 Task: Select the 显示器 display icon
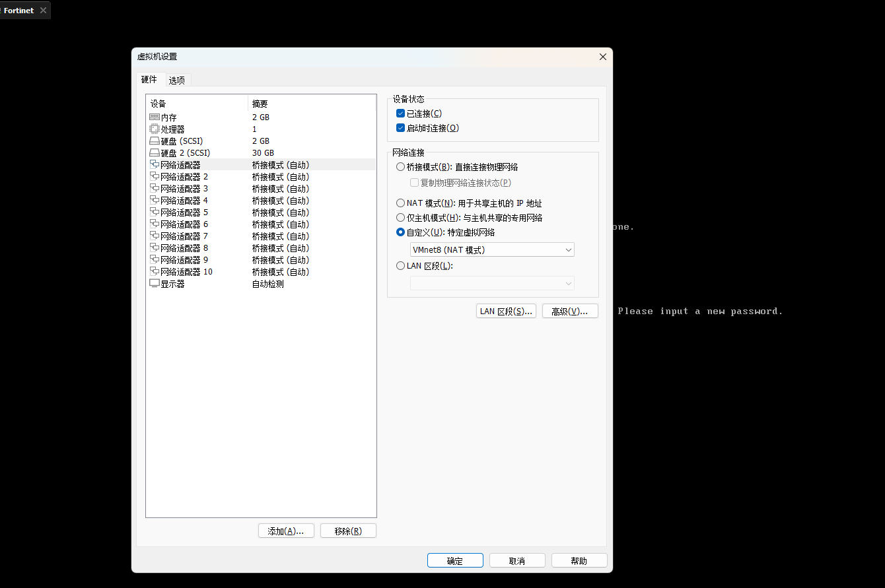click(x=155, y=284)
